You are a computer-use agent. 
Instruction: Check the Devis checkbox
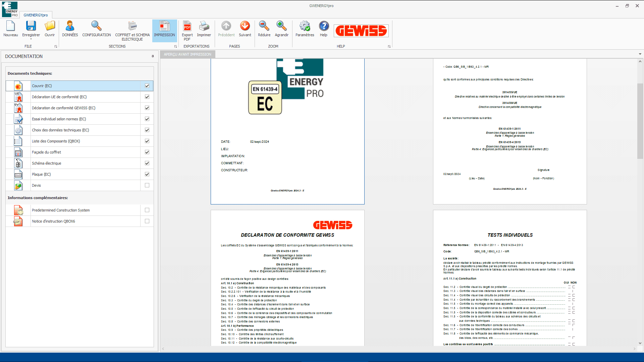[147, 185]
